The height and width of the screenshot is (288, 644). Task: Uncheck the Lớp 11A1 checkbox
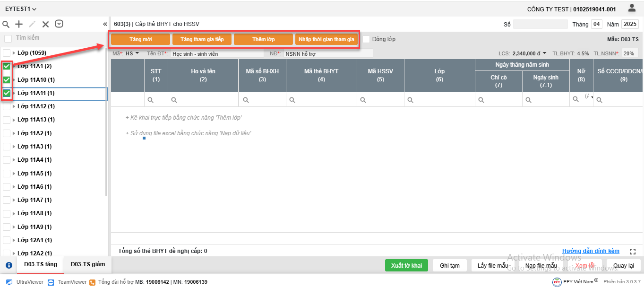pos(7,66)
